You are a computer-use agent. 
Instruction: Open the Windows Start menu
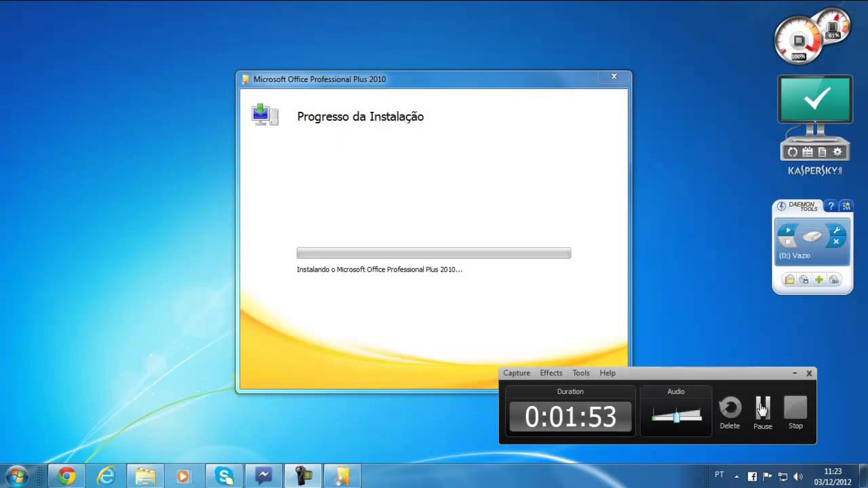pyautogui.click(x=16, y=476)
